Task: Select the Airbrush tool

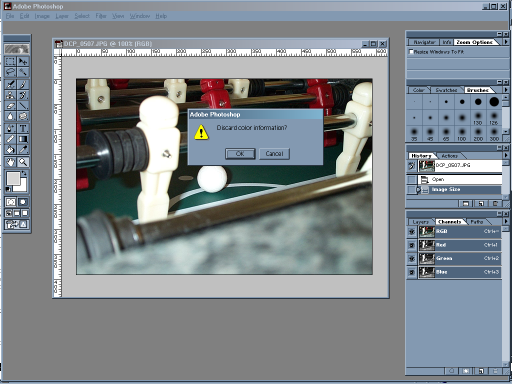Action: point(10,84)
